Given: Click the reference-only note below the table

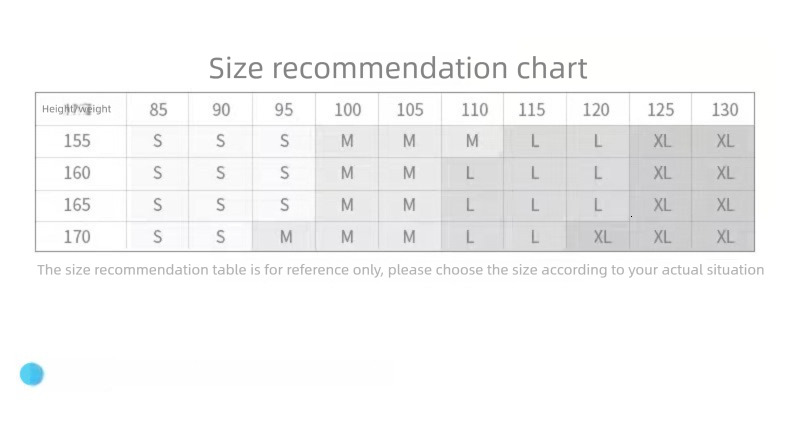Looking at the screenshot, I should coord(400,270).
